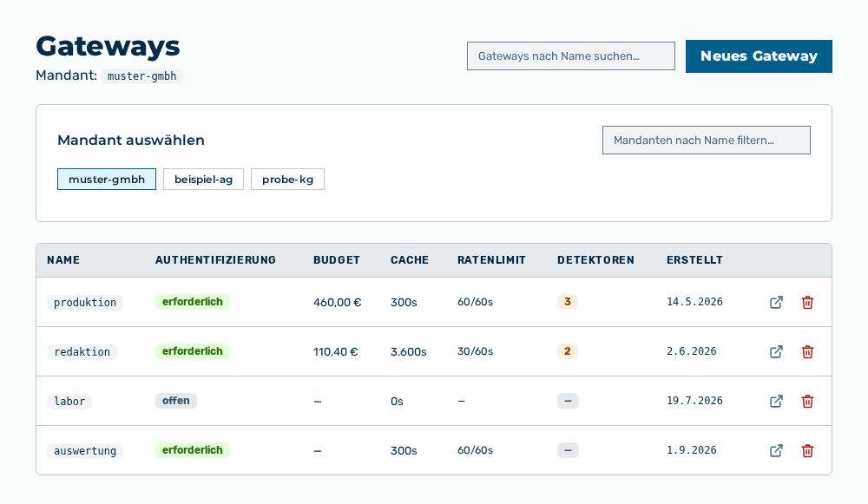This screenshot has width=868, height=504.
Task: Focus the Gateways nach Name suchen field
Action: (571, 56)
